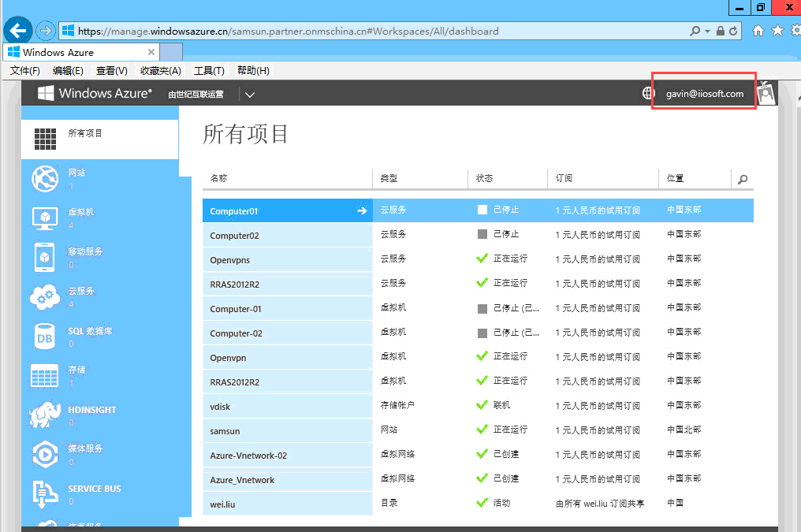The height and width of the screenshot is (532, 801).
Task: Sort by 名称 column header
Action: [218, 178]
